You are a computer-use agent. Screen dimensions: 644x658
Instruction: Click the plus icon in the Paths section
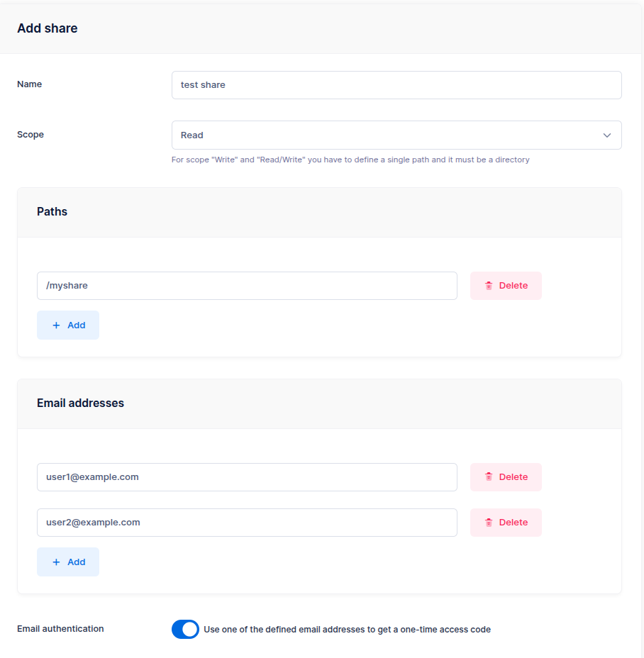pyautogui.click(x=57, y=325)
